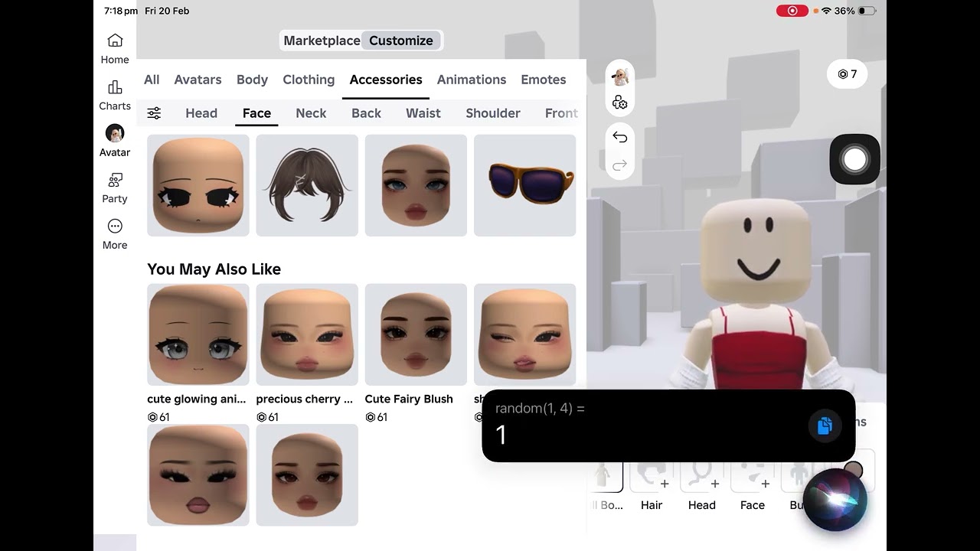Viewport: 980px width, 551px height.
Task: Open the Charts sidebar icon
Action: point(115,95)
